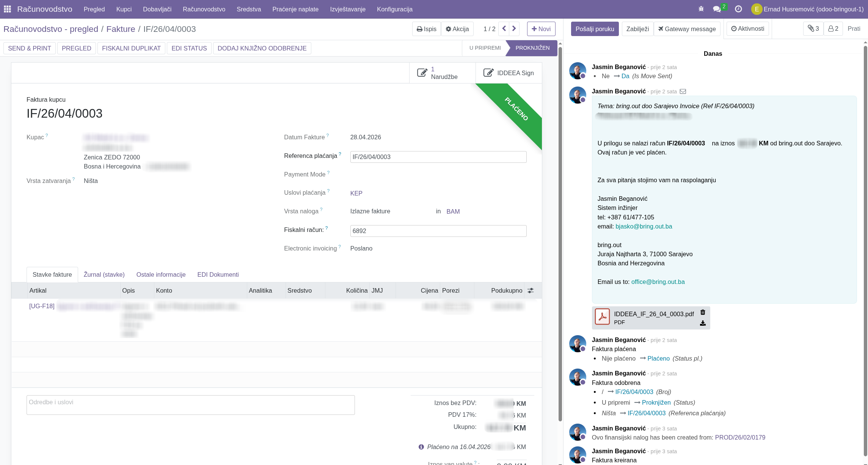Click Zabilježi to log a note
This screenshot has height=465, width=868.
click(x=637, y=29)
